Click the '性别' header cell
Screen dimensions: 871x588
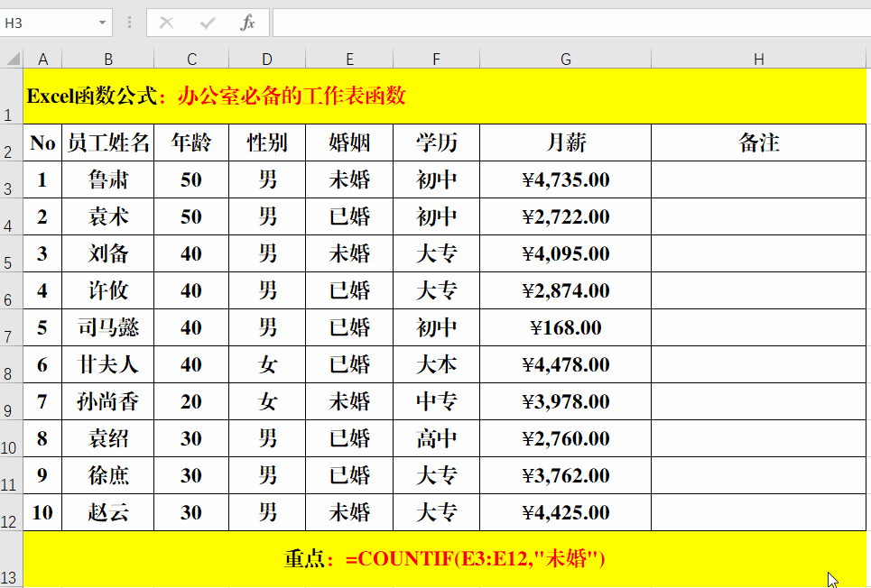coord(267,142)
